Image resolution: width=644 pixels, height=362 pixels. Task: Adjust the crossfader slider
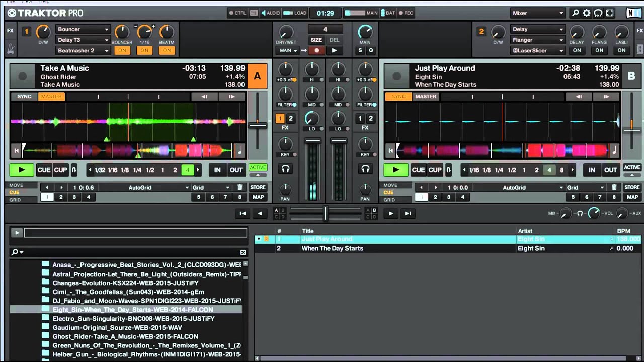point(325,214)
